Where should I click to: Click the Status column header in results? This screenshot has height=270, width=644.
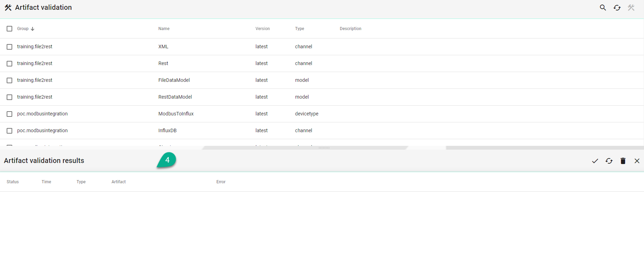click(13, 182)
